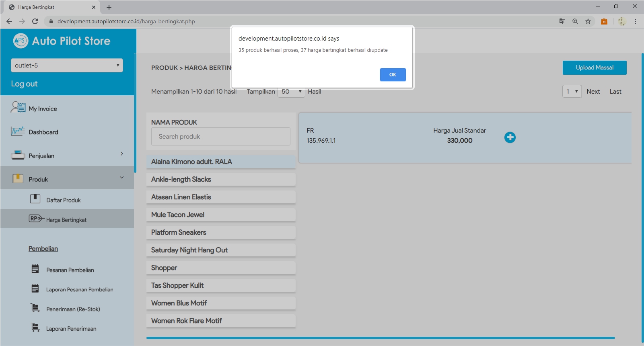Screen dimensions: 644x346
Task: Open Laporan Penerimaan menu item
Action: [71, 329]
